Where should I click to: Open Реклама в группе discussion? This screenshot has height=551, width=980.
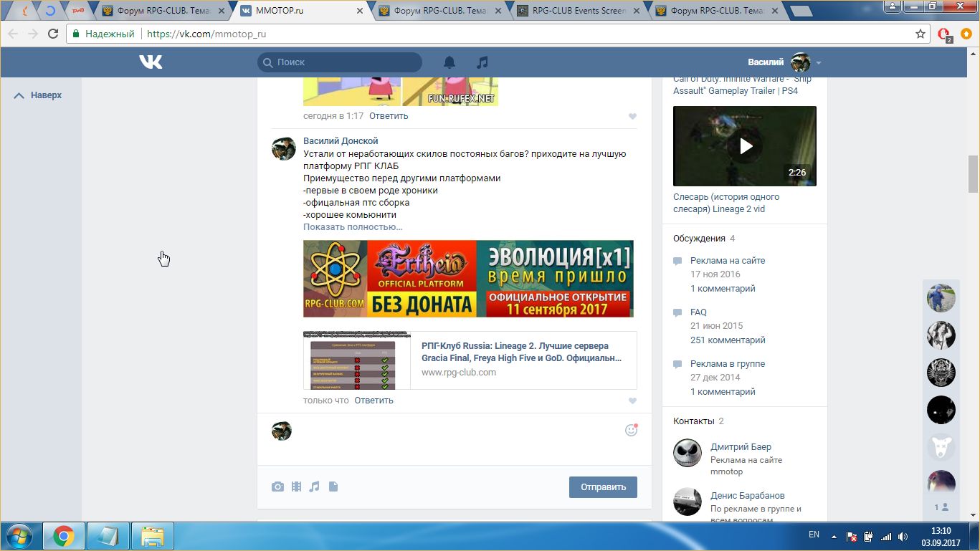728,364
